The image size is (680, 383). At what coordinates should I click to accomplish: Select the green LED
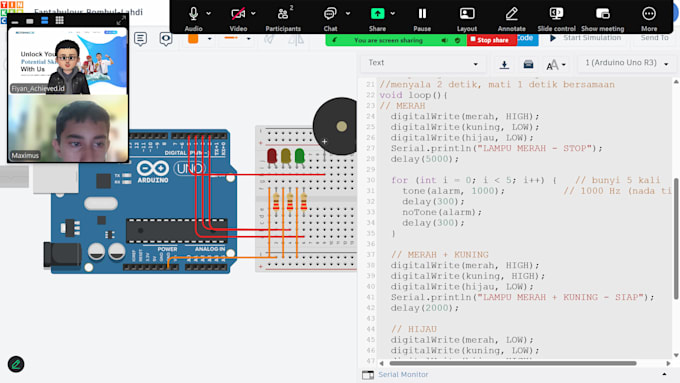[300, 156]
